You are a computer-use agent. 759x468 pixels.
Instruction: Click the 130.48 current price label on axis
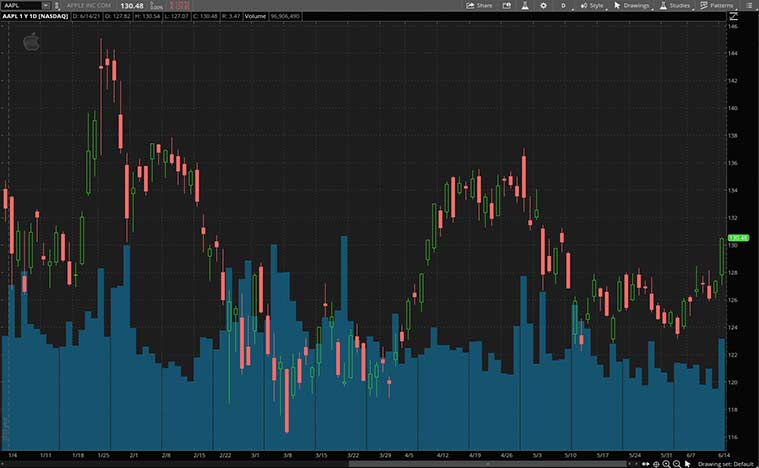tap(739, 238)
